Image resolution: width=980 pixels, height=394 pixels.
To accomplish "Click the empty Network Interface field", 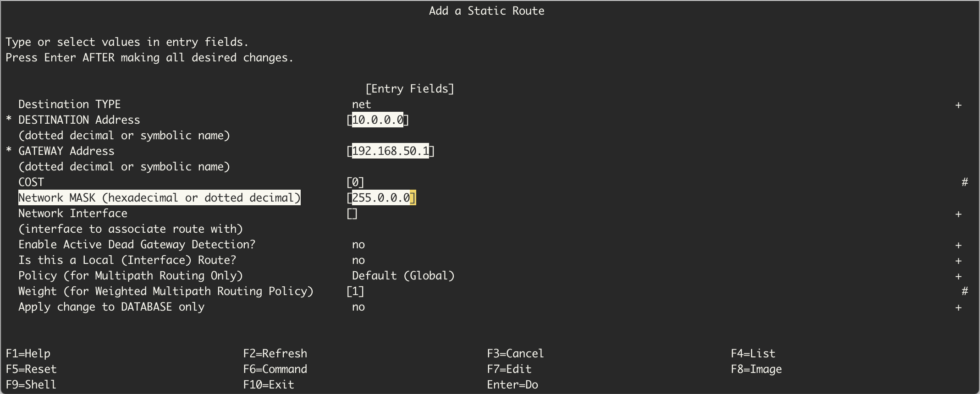I will [x=352, y=213].
